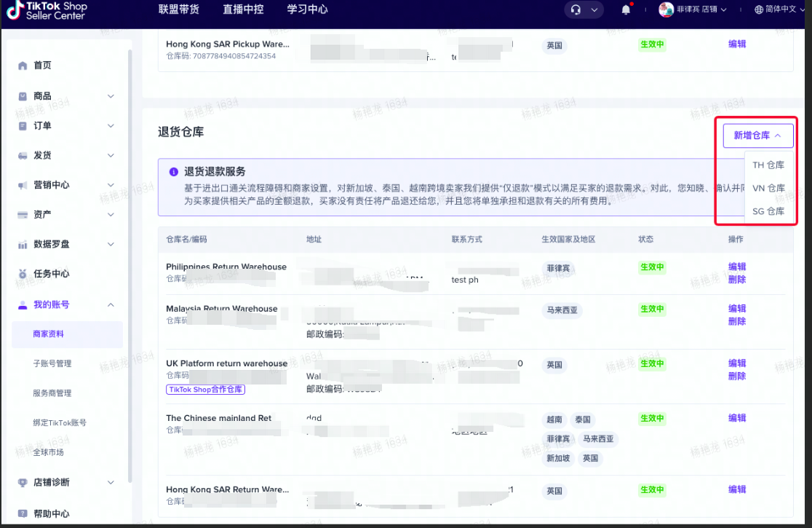Open the 学习中心 top menu
The height and width of the screenshot is (528, 812).
[307, 9]
